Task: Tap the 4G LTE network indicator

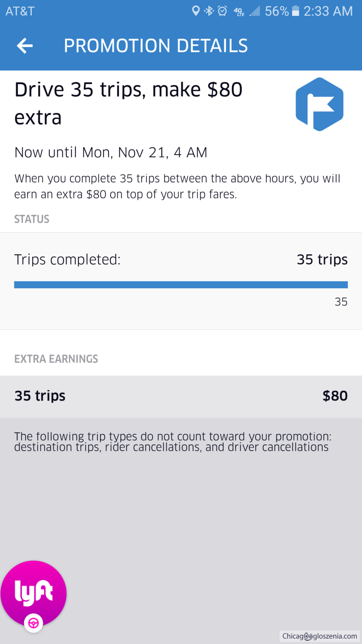Action: (239, 12)
